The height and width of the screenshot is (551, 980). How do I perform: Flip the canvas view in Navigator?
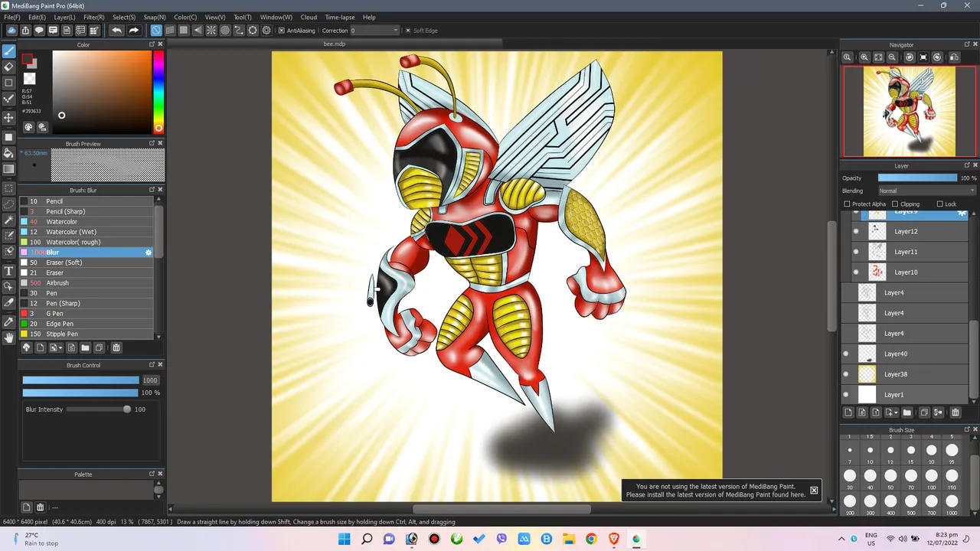point(955,57)
